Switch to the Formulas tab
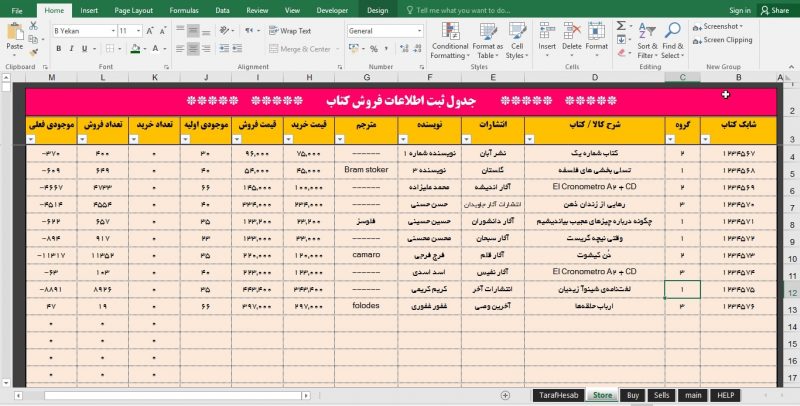Screen dimensions: 800x406 (184, 10)
